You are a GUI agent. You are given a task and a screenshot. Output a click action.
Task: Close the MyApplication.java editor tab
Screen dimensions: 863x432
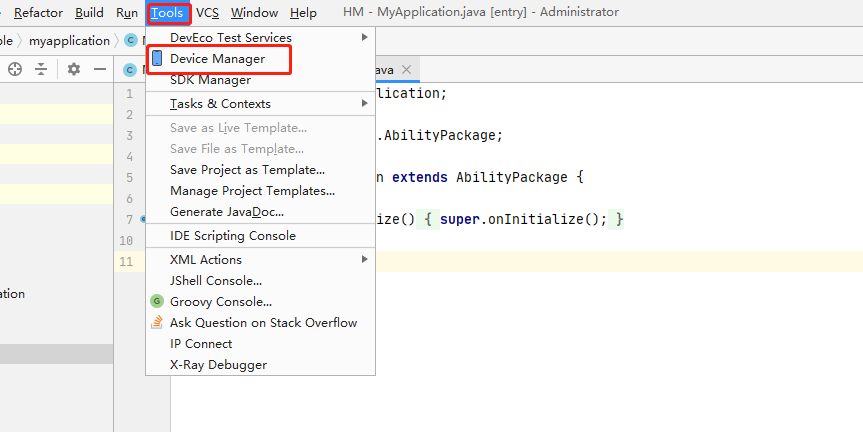point(406,69)
